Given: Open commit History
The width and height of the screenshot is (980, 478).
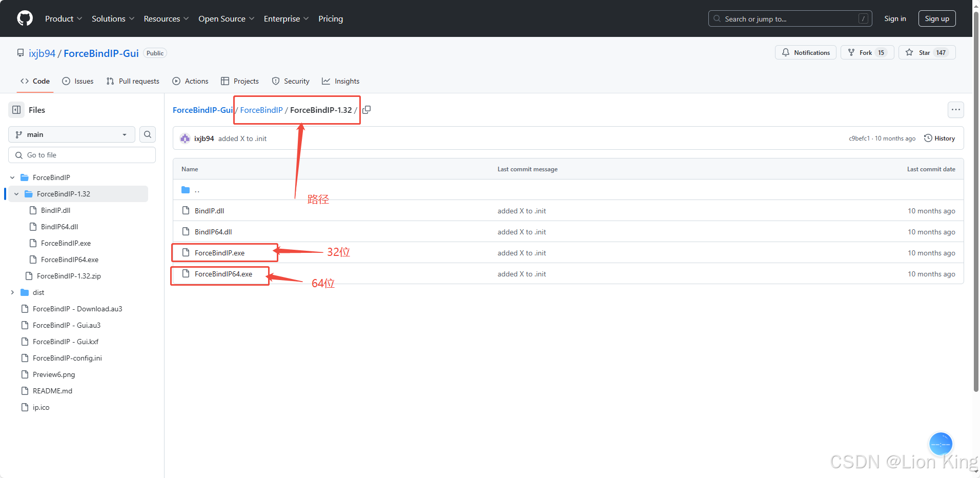Looking at the screenshot, I should pos(939,138).
